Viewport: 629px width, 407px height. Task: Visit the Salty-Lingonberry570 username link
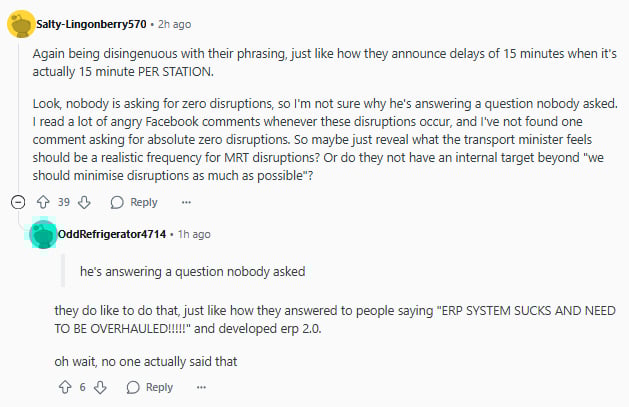91,24
